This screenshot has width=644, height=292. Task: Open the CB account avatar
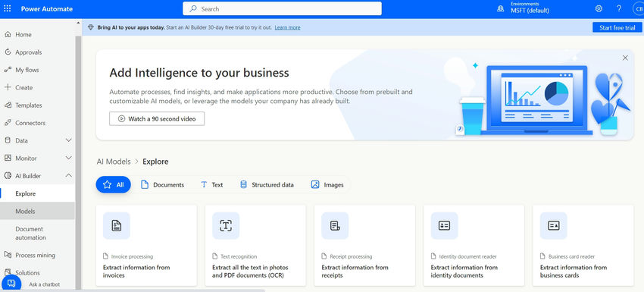tap(639, 9)
